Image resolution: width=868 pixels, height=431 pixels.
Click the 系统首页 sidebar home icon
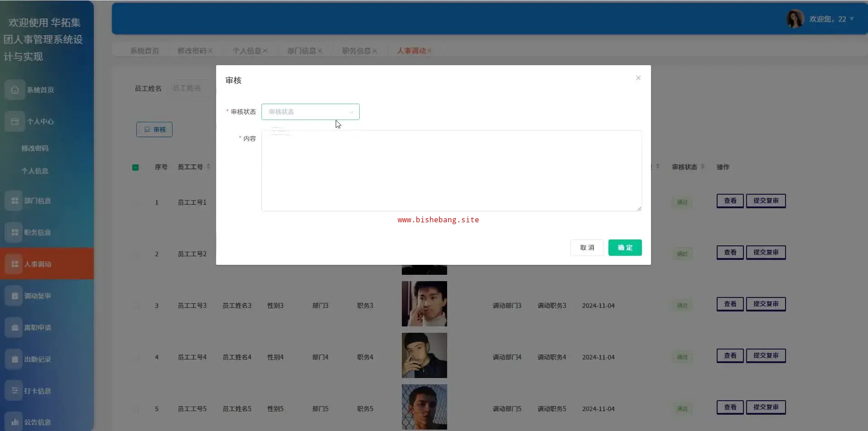click(x=14, y=90)
